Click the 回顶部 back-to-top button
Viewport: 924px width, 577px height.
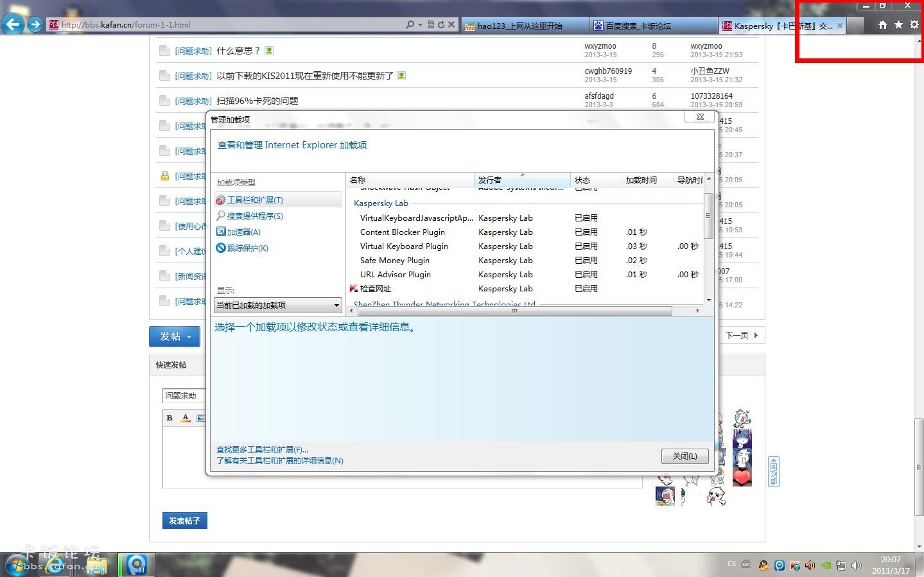774,472
